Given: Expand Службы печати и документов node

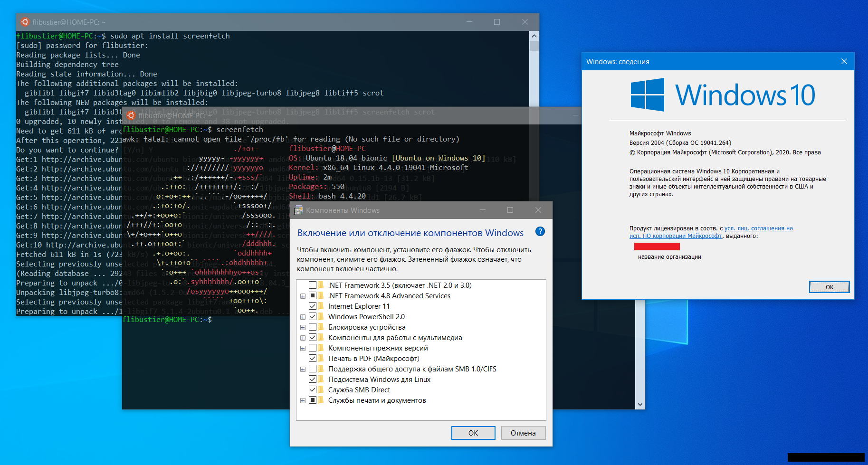Looking at the screenshot, I should click(x=303, y=400).
